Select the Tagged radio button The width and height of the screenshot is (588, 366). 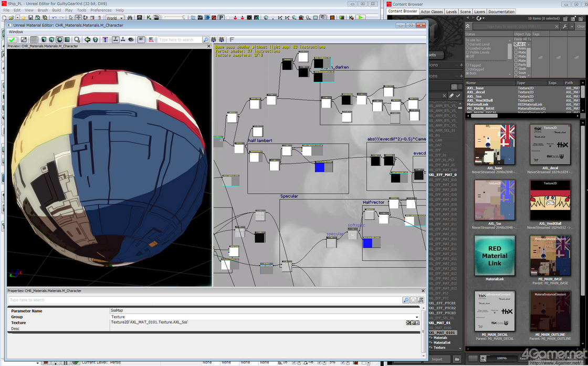(468, 66)
